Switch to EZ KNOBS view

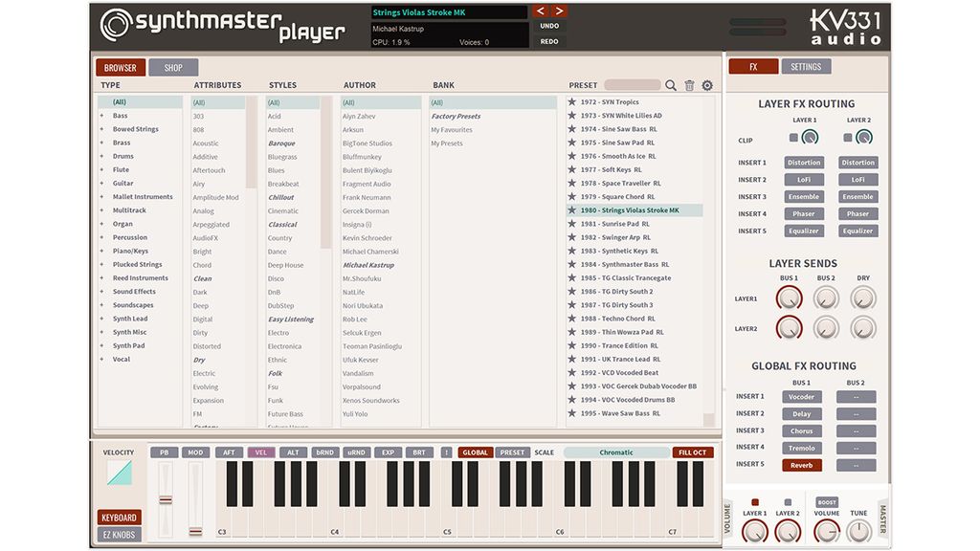pyautogui.click(x=119, y=534)
